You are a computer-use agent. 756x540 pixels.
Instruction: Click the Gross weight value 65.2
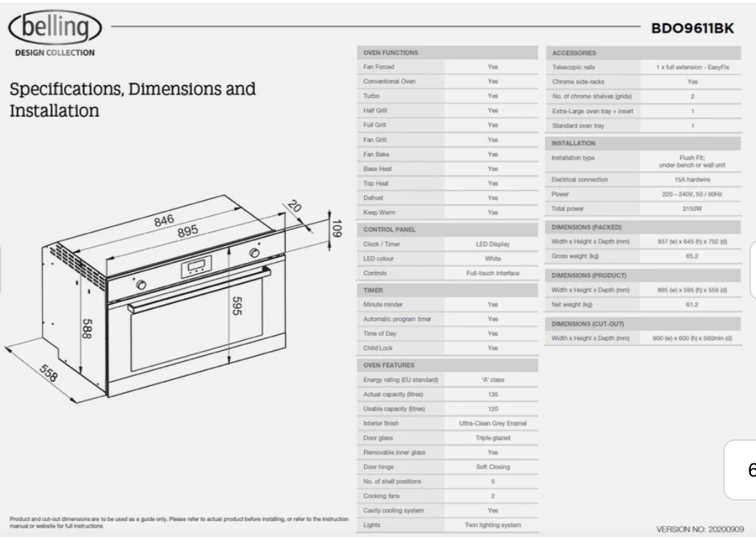[x=693, y=256]
